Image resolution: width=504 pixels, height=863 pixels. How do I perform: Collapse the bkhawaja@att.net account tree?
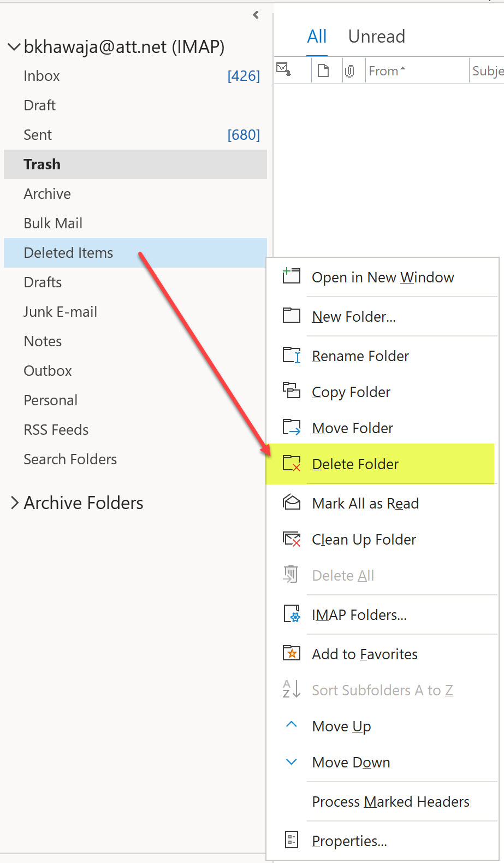[x=14, y=47]
